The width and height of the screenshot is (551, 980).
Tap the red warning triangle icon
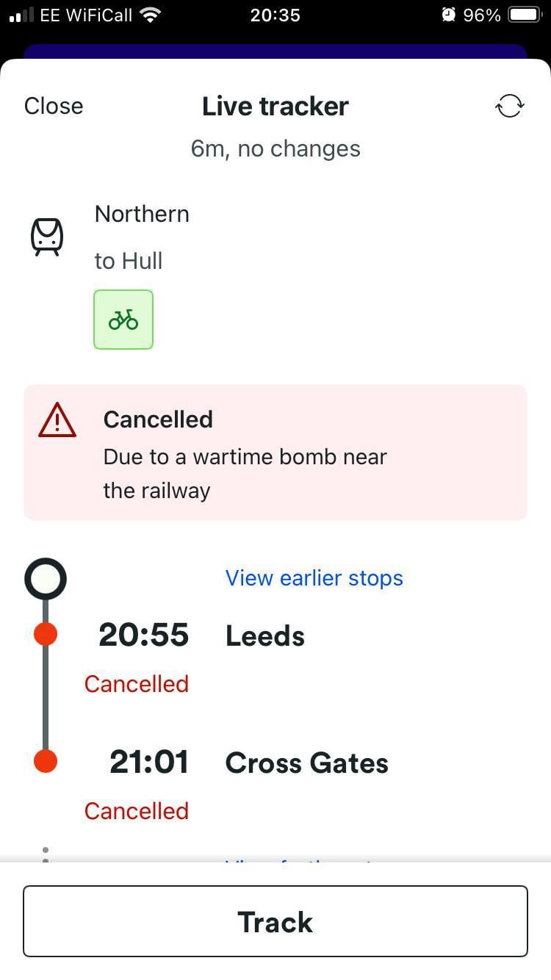pos(57,421)
